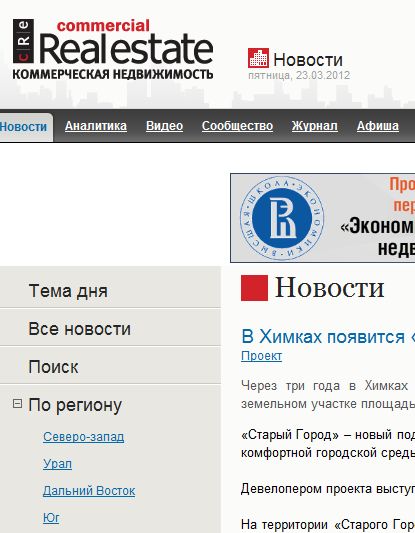This screenshot has height=533, width=415.
Task: Filter news by Северо-запад region
Action: (x=84, y=437)
